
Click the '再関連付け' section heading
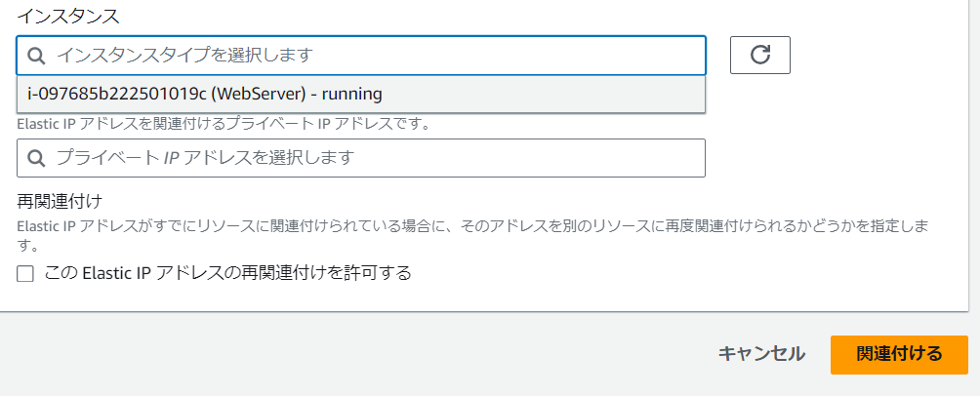click(60, 202)
